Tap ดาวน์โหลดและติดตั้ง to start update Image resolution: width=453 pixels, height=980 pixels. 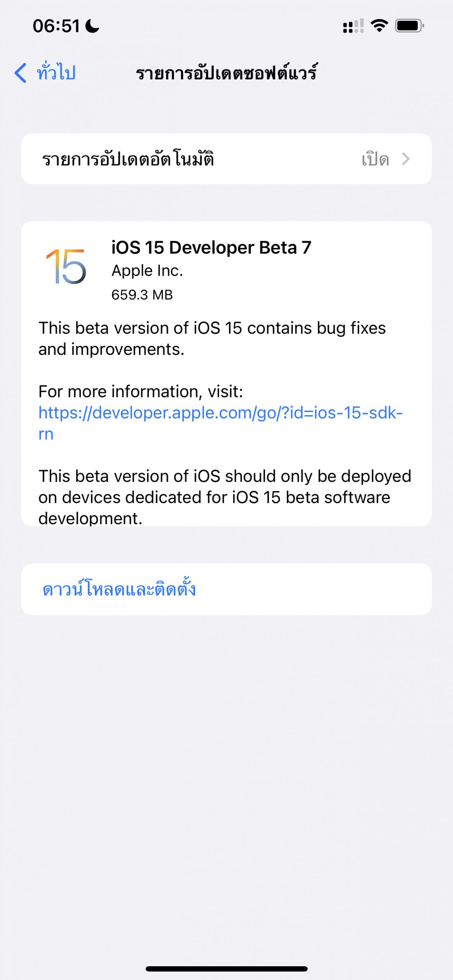click(x=119, y=589)
